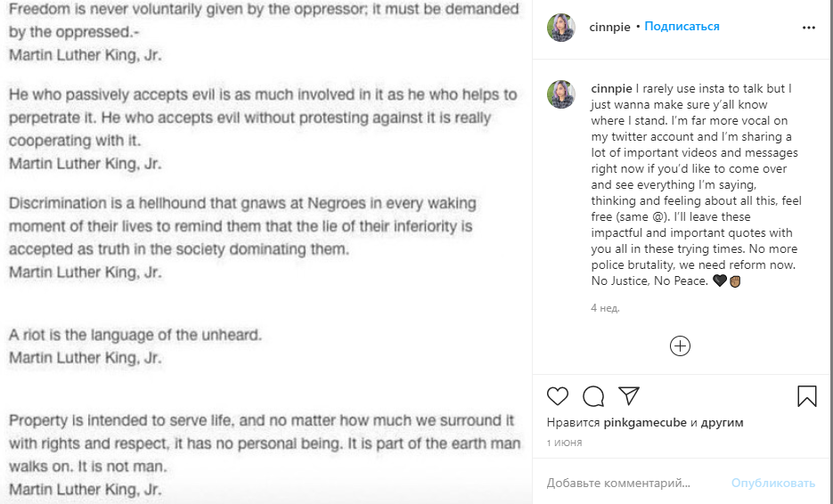
Task: Click the bold cinnpie username in the caption
Action: tap(611, 88)
